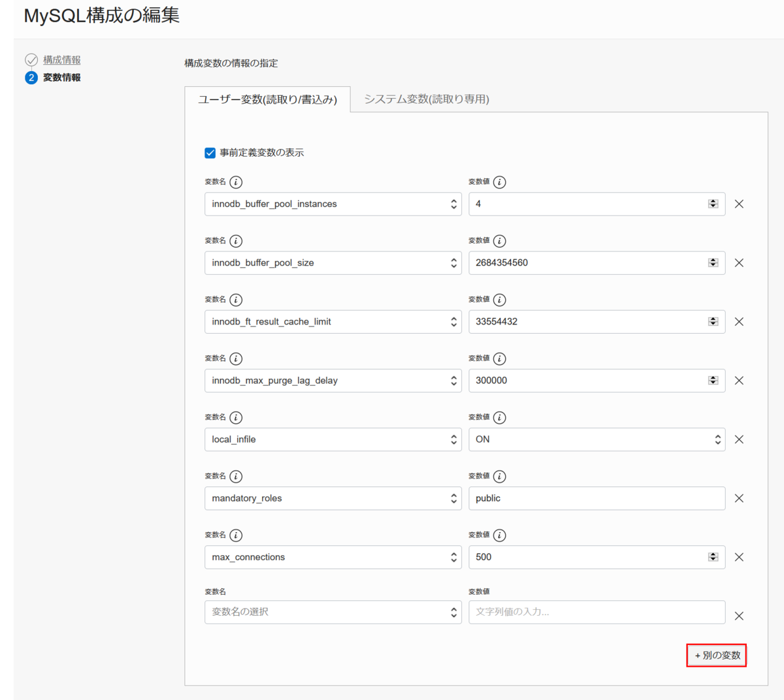
Task: Show info tooltip for innodb_buffer_pool_size variable name
Action: 236,241
